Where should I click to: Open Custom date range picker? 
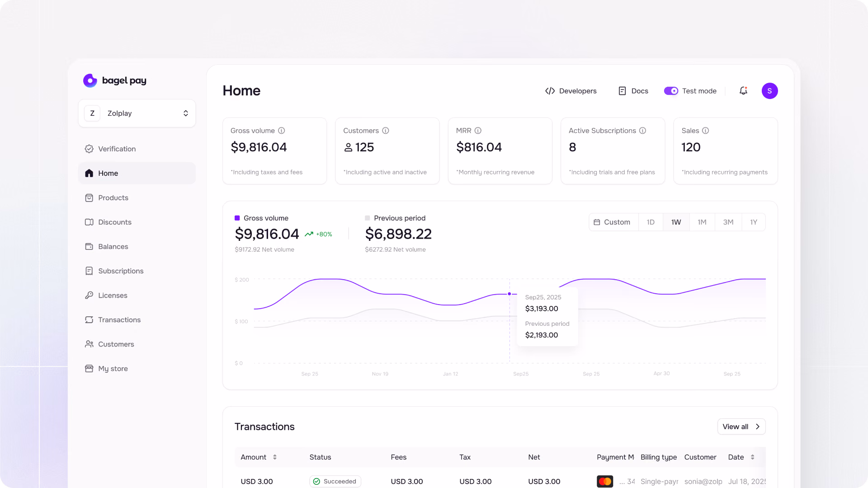pyautogui.click(x=613, y=222)
